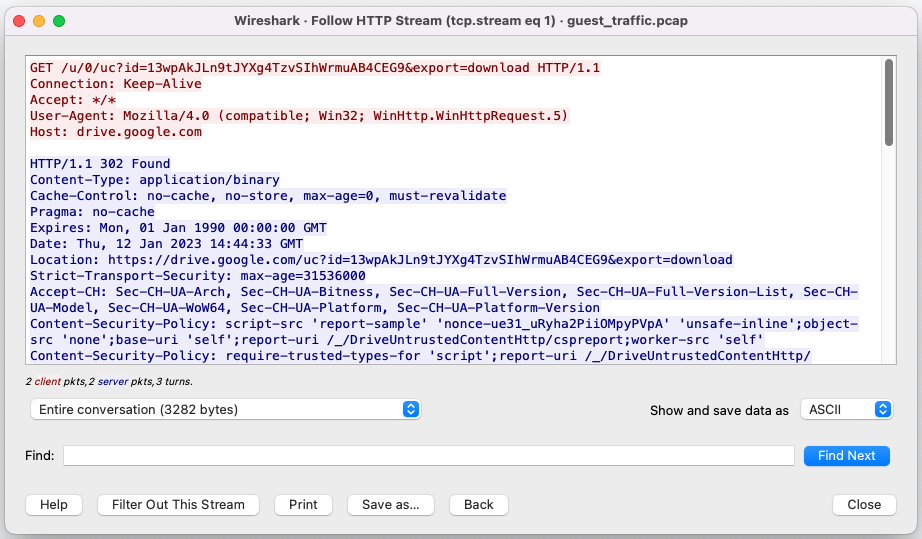
Task: Click the 'Expires: Mon, 01 Jan 1990' line
Action: pyautogui.click(x=178, y=227)
